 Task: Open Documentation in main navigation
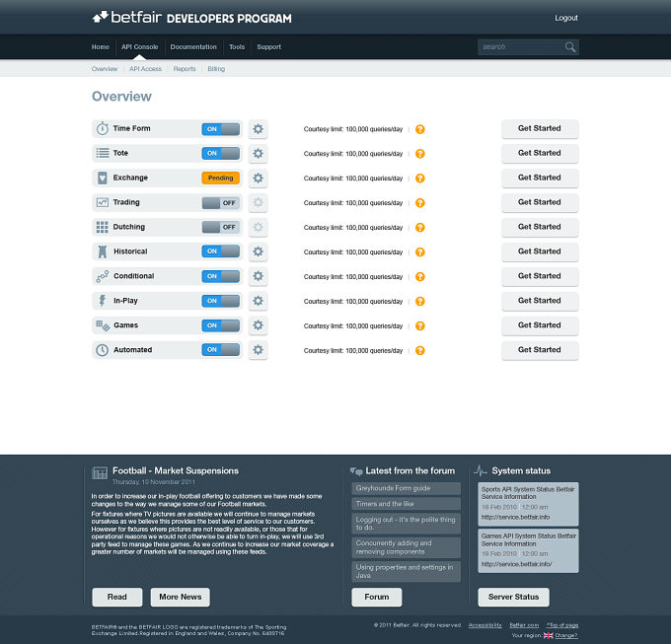[193, 47]
